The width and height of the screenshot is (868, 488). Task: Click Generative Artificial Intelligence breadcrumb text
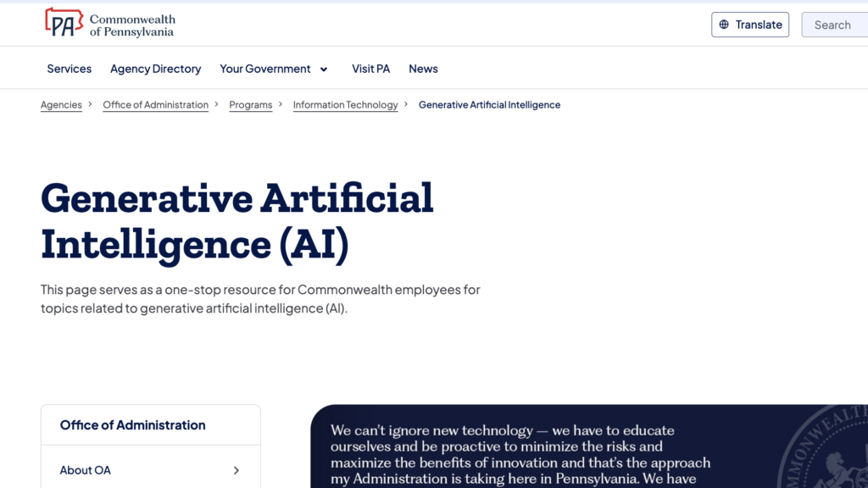[x=489, y=104]
